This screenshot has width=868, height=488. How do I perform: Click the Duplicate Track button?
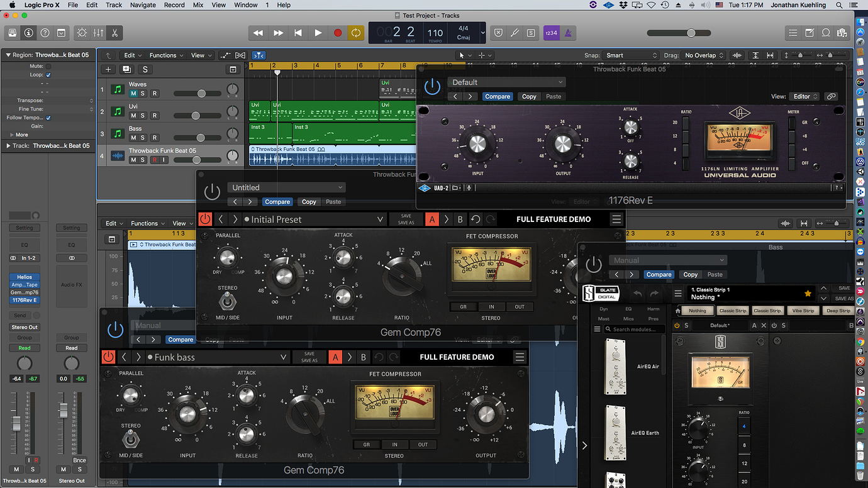(x=126, y=69)
